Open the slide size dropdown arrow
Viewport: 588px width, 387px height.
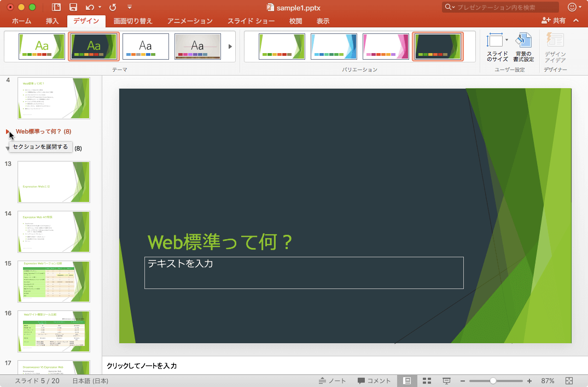[507, 40]
